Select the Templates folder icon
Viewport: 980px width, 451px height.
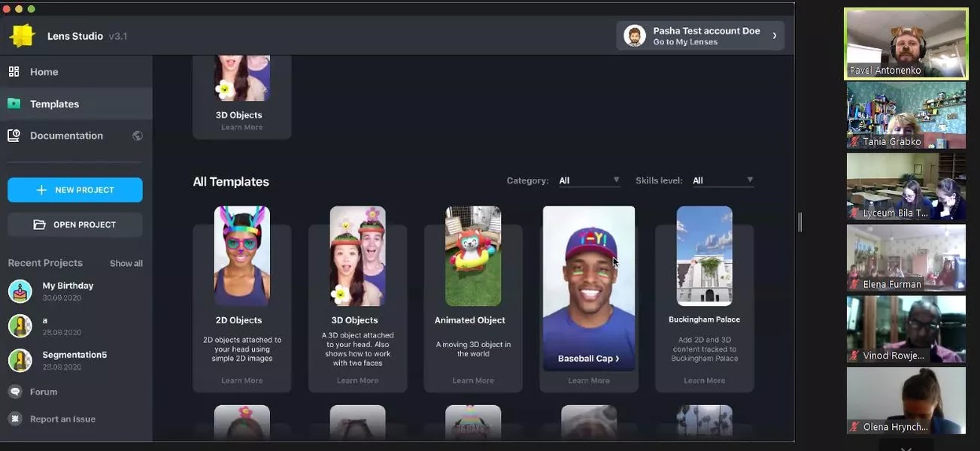[14, 104]
